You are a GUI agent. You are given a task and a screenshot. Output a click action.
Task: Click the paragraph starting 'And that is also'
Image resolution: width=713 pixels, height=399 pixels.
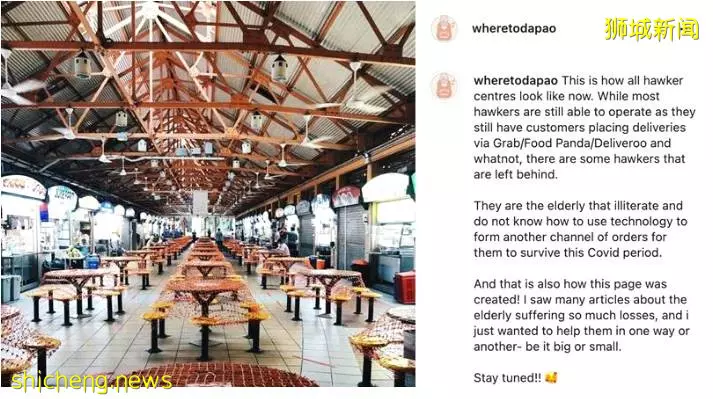tap(582, 315)
